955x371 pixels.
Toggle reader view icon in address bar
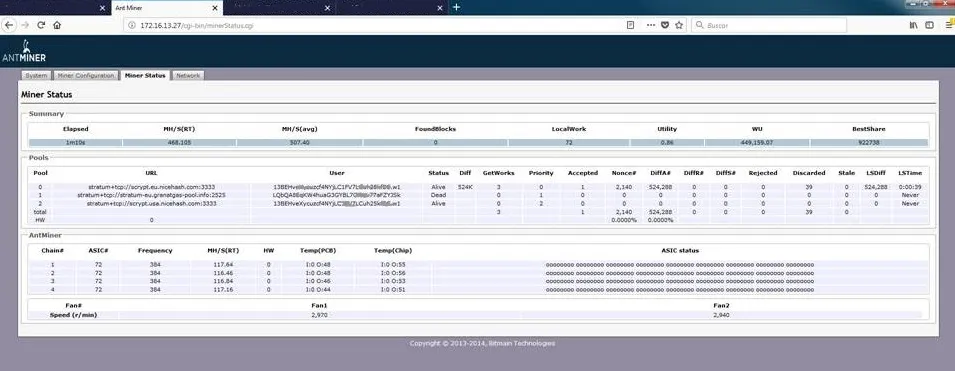630,25
